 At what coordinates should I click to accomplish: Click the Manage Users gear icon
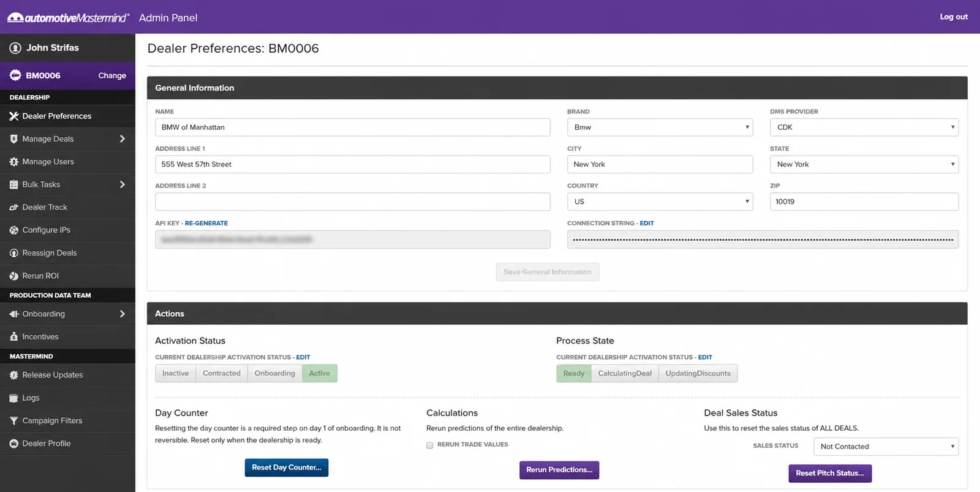coord(14,162)
